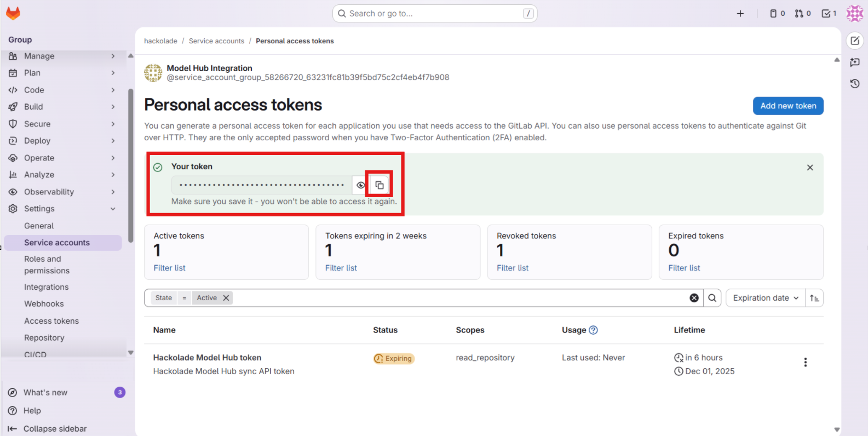Screen dimensions: 868x436
Task: Open merge requests counter icon
Action: pos(803,14)
